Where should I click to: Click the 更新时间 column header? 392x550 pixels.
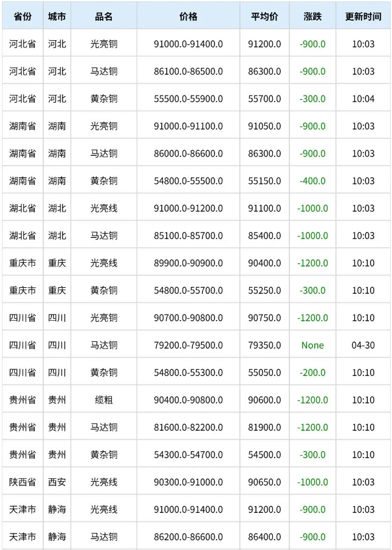[363, 16]
